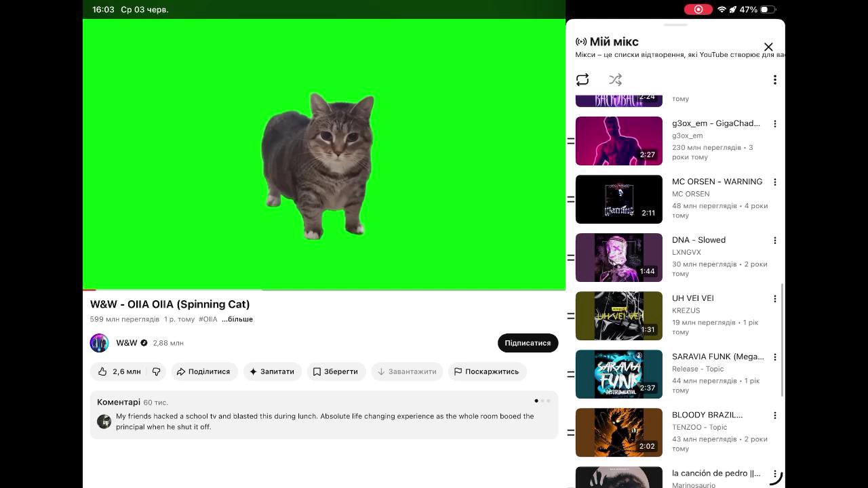Share video via Поділитися button

(203, 371)
